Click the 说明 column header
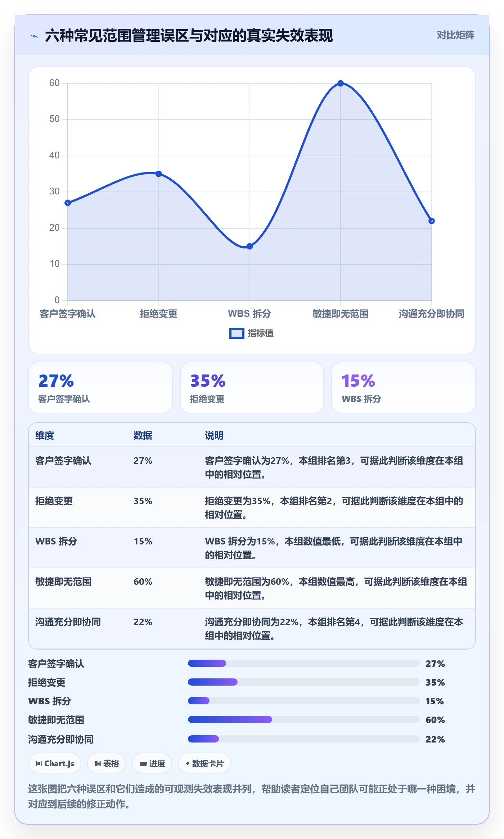This screenshot has height=839, width=504. pos(214,435)
